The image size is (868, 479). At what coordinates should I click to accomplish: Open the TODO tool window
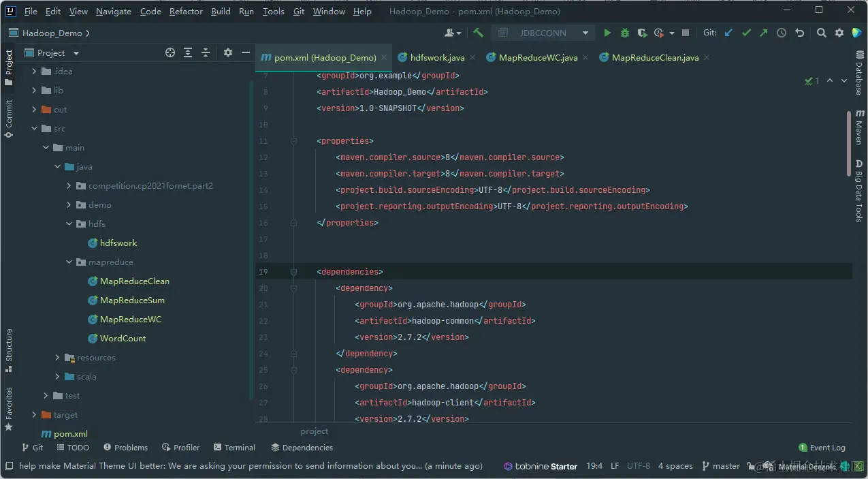tap(73, 448)
